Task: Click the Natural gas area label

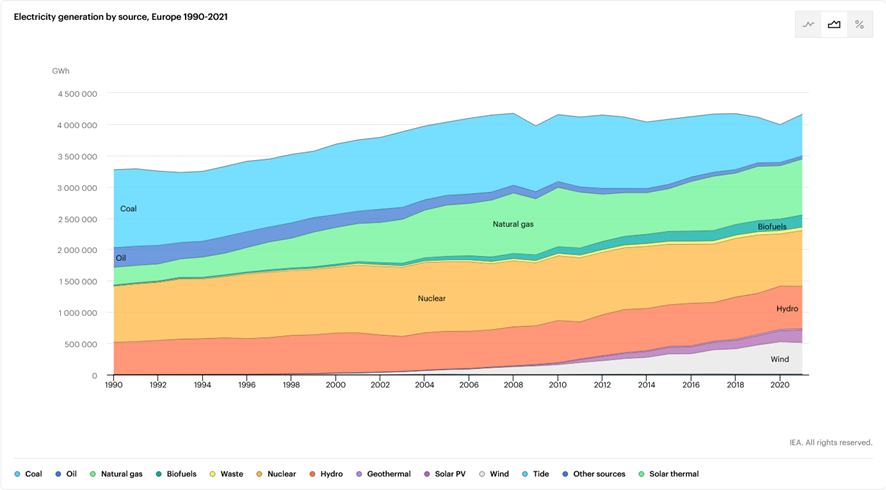Action: (513, 224)
